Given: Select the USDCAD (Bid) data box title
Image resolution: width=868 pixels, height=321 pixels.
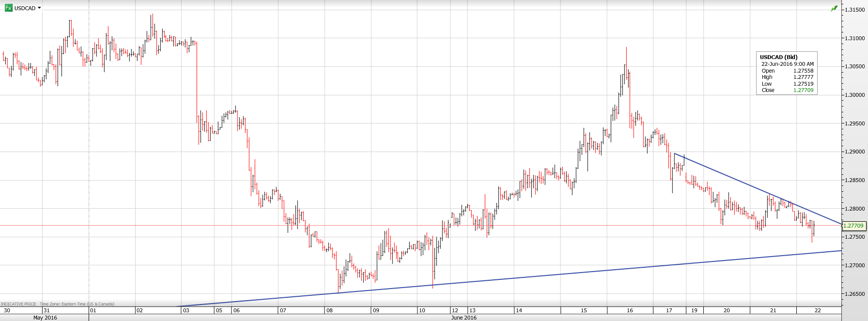Looking at the screenshot, I should click(778, 57).
